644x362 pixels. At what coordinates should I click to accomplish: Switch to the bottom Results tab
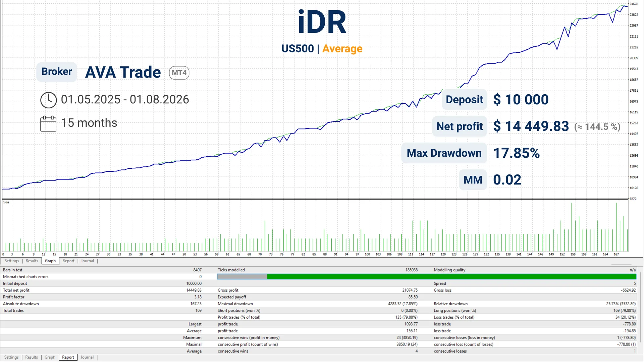coord(32,357)
